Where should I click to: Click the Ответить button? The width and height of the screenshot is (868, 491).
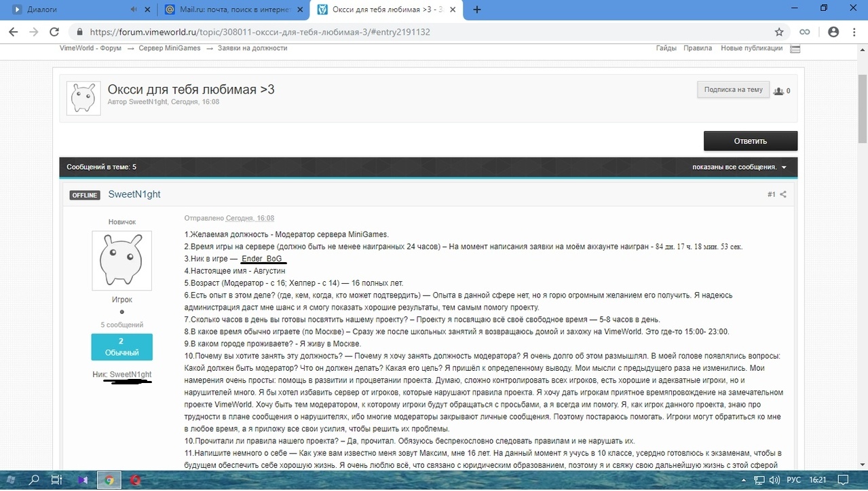pos(750,141)
